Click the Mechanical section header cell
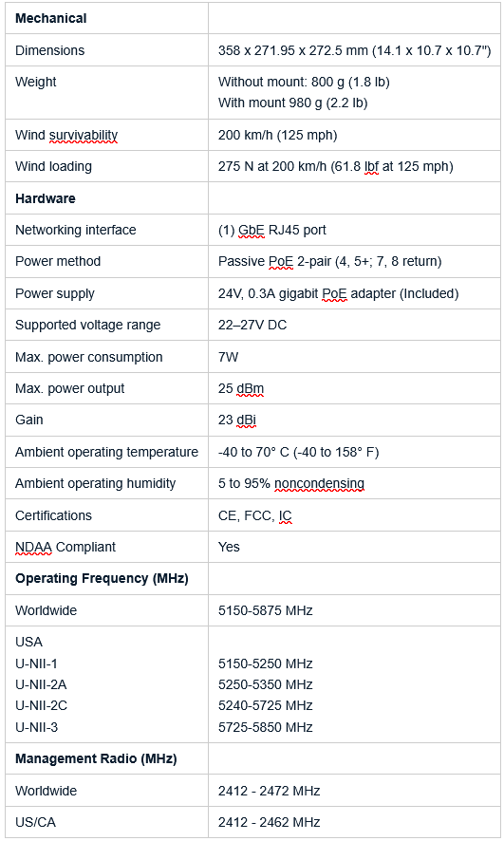 pyautogui.click(x=106, y=18)
